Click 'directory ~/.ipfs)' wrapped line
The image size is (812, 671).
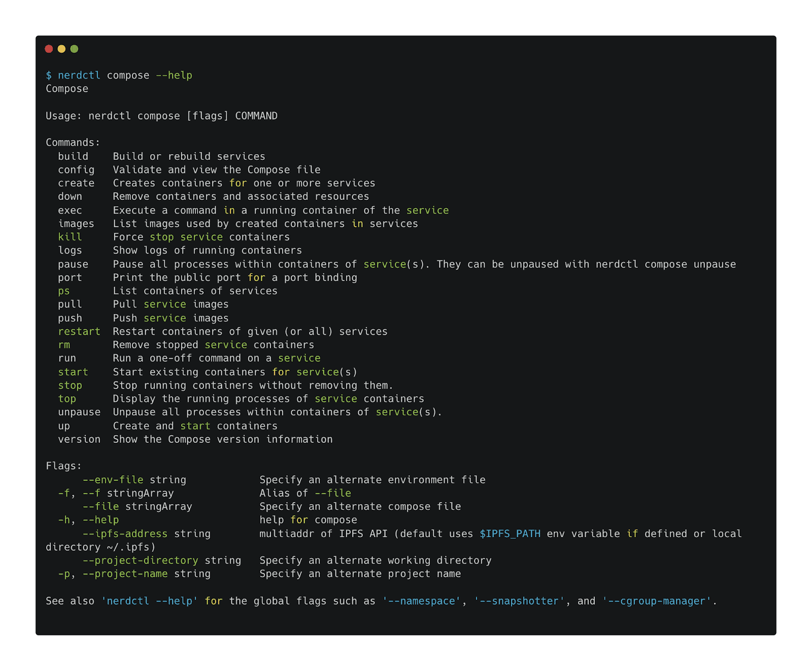[100, 547]
